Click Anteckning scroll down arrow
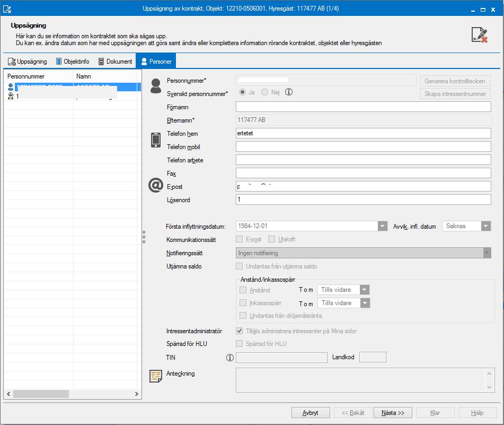 (x=489, y=387)
